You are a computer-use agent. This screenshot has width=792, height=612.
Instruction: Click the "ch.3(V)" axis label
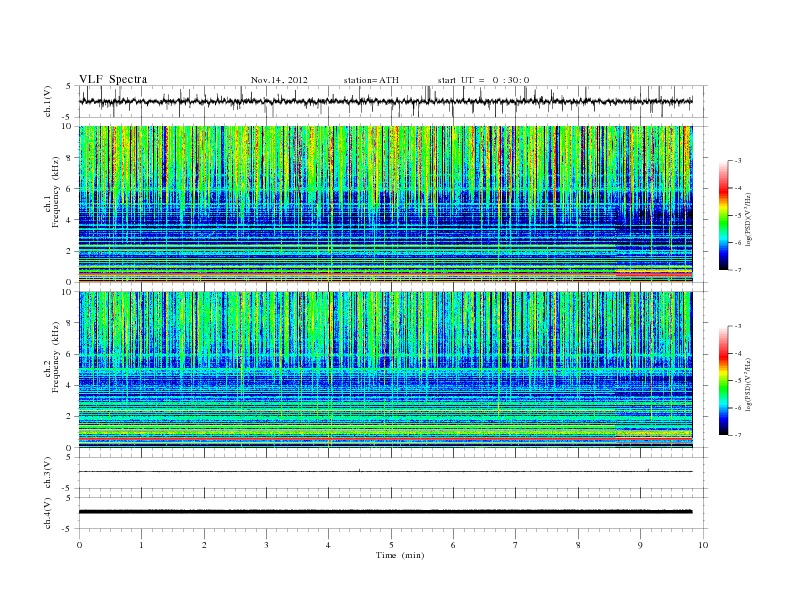48,473
